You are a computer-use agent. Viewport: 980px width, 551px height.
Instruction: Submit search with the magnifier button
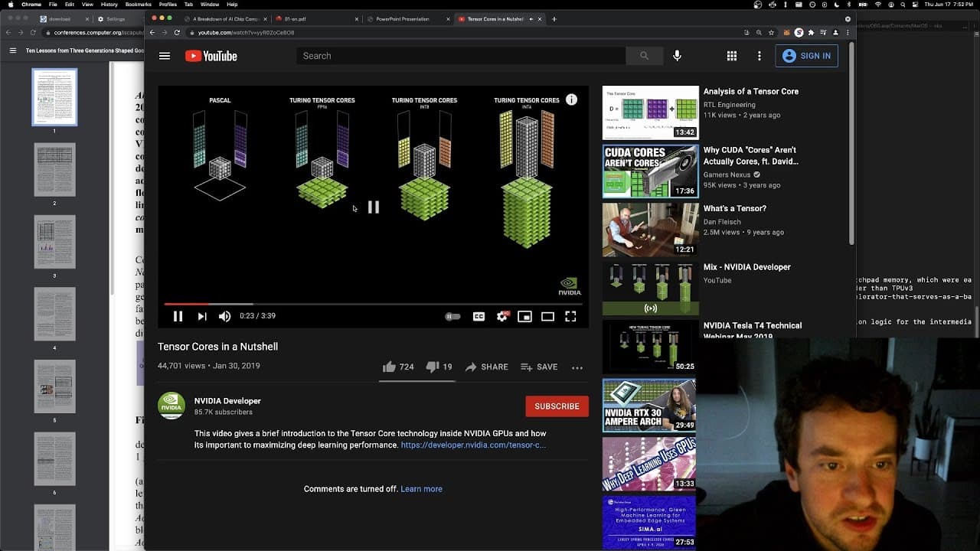coord(644,56)
